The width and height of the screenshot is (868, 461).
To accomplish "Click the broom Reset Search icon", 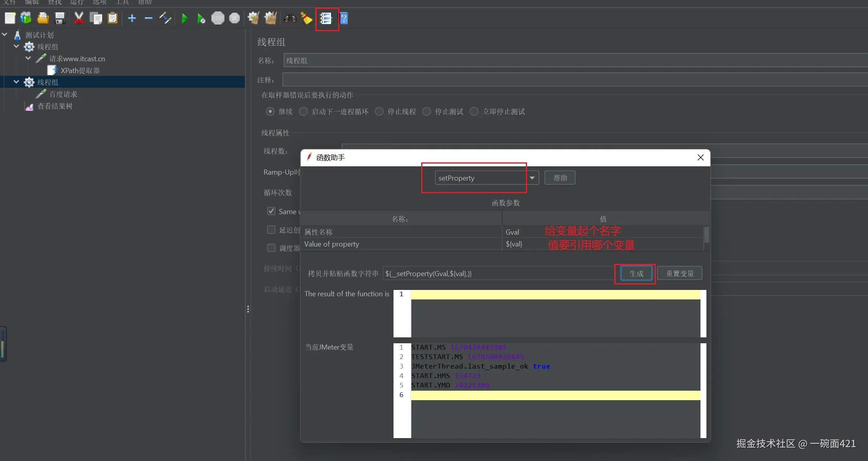I will 307,18.
